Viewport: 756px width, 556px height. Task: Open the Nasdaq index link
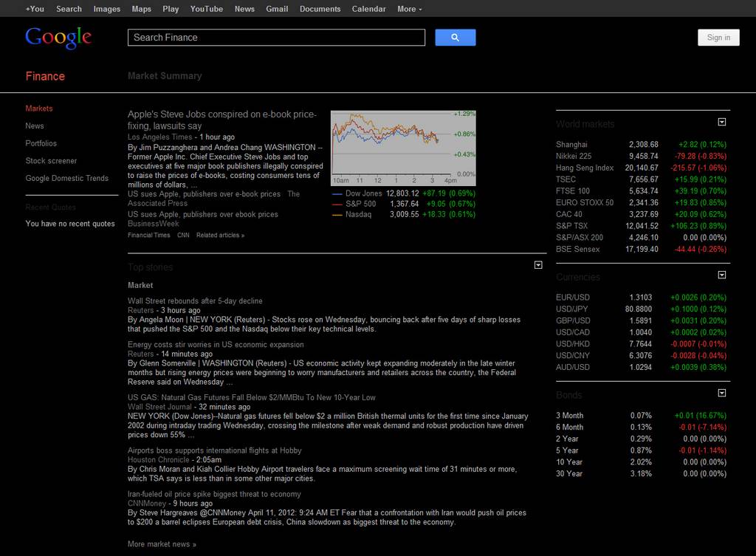click(x=358, y=214)
